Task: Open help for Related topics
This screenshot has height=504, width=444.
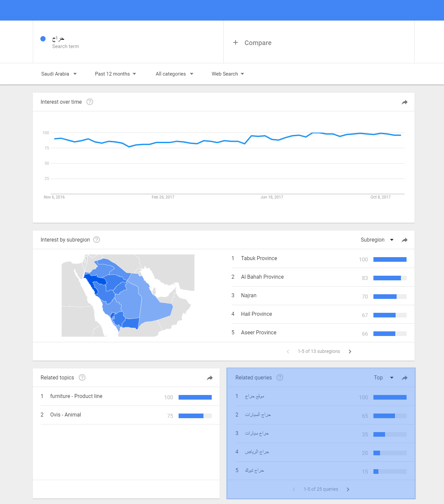Action: pyautogui.click(x=82, y=377)
